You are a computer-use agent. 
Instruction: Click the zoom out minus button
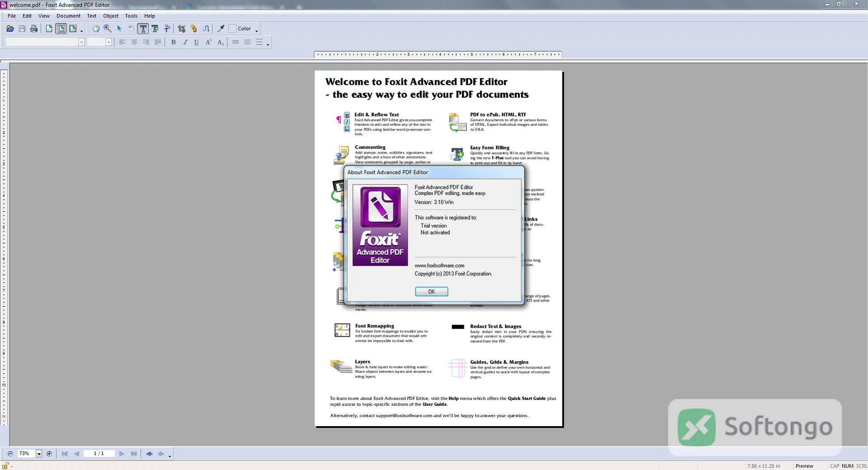10,454
